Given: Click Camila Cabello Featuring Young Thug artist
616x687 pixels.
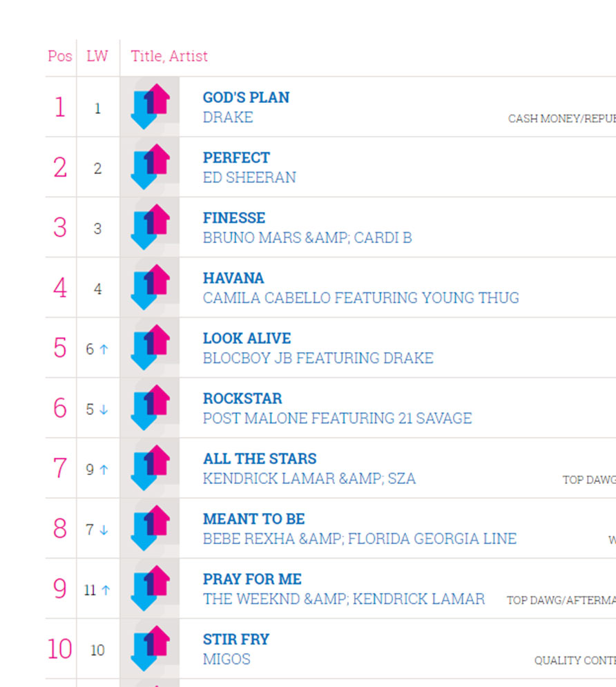Looking at the screenshot, I should point(360,298).
